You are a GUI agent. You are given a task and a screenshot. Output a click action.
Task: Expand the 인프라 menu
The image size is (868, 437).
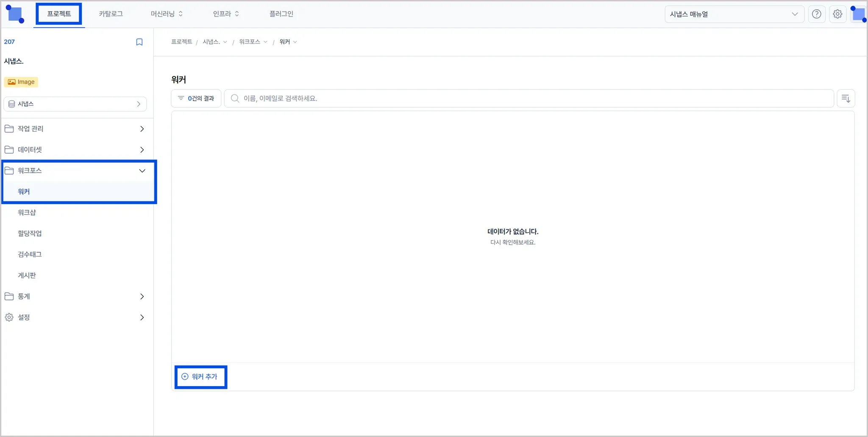point(226,14)
